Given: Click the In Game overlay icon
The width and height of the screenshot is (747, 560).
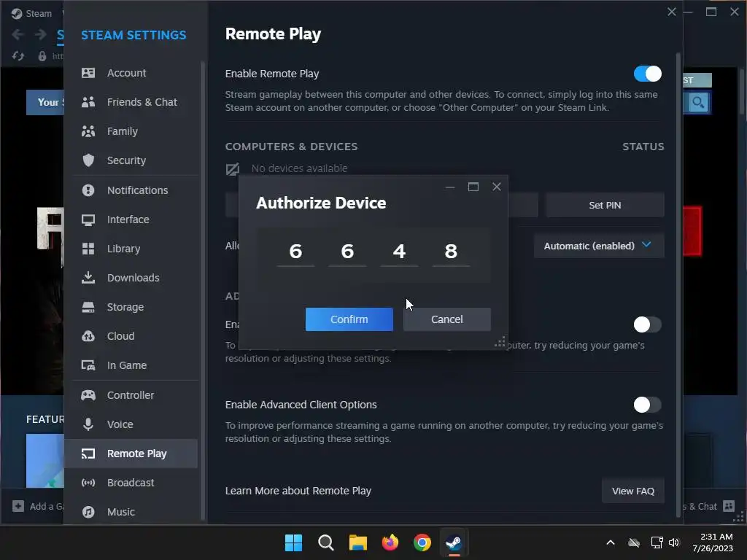Looking at the screenshot, I should point(88,365).
